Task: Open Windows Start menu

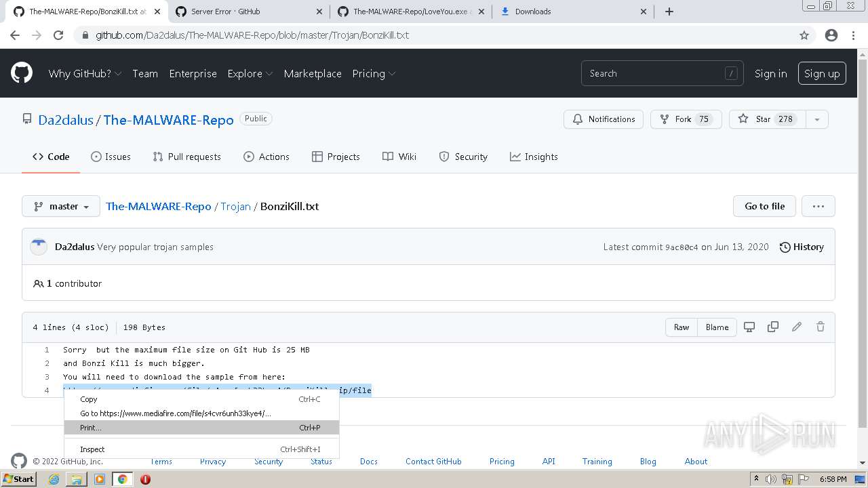Action: pyautogui.click(x=18, y=479)
